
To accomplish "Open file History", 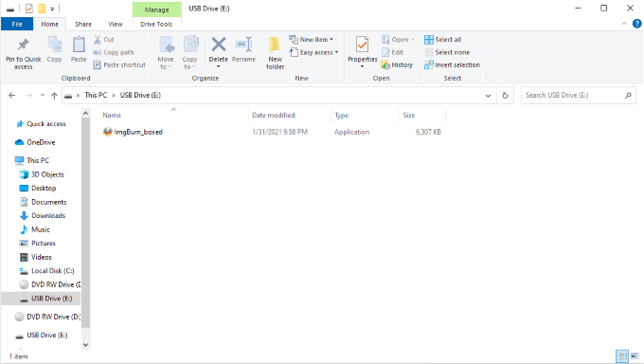I will coord(397,65).
